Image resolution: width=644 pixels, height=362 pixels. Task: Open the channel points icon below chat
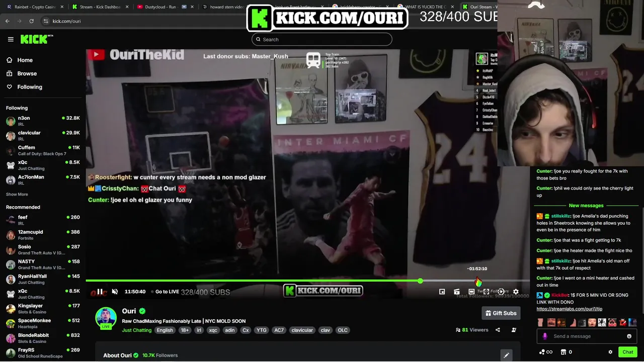546,352
